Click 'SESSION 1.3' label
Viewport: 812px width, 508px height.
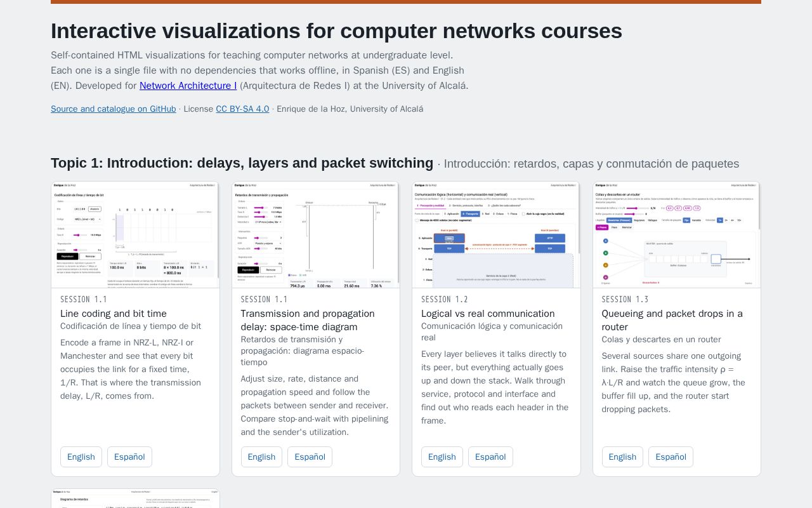625,299
